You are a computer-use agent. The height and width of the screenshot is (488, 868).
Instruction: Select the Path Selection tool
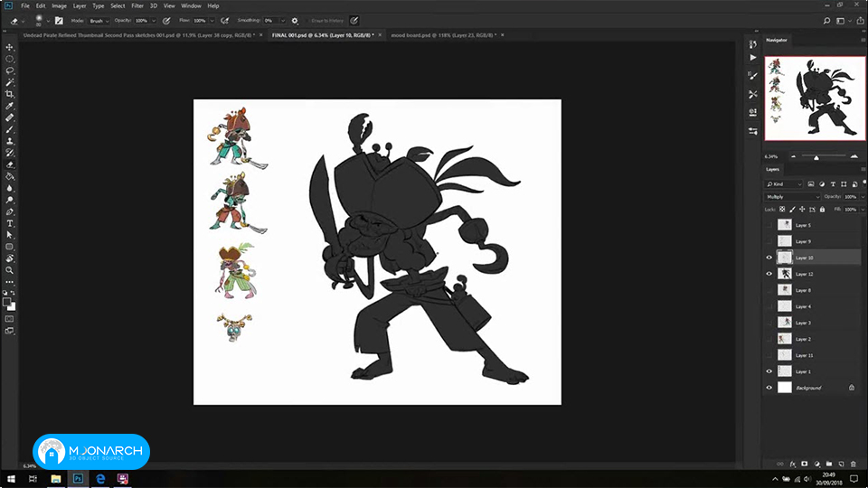9,235
